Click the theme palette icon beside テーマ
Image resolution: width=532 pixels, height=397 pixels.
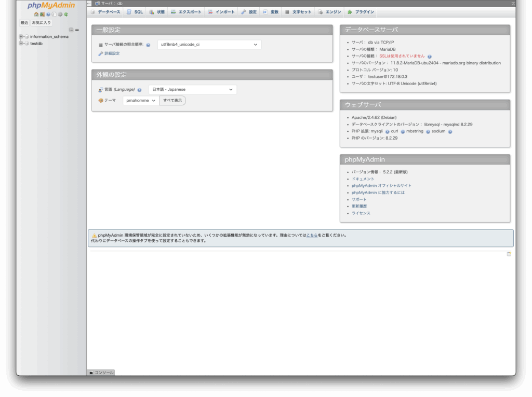click(101, 101)
